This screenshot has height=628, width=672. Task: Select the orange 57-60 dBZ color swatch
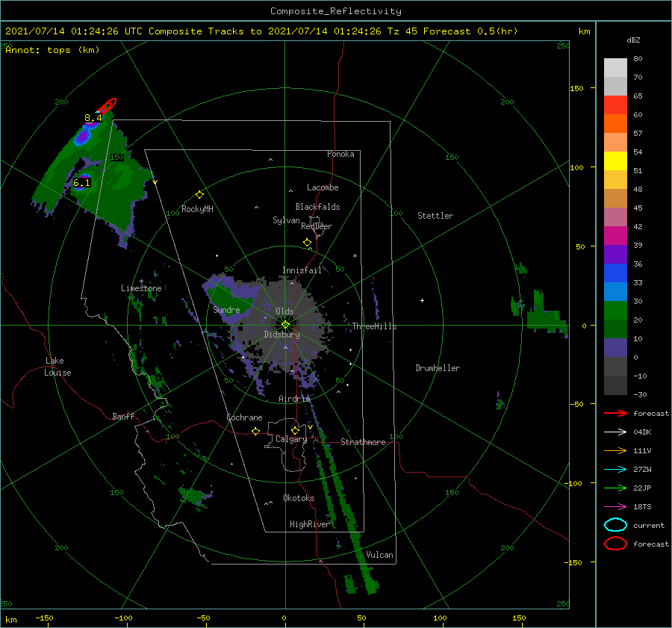tap(615, 124)
